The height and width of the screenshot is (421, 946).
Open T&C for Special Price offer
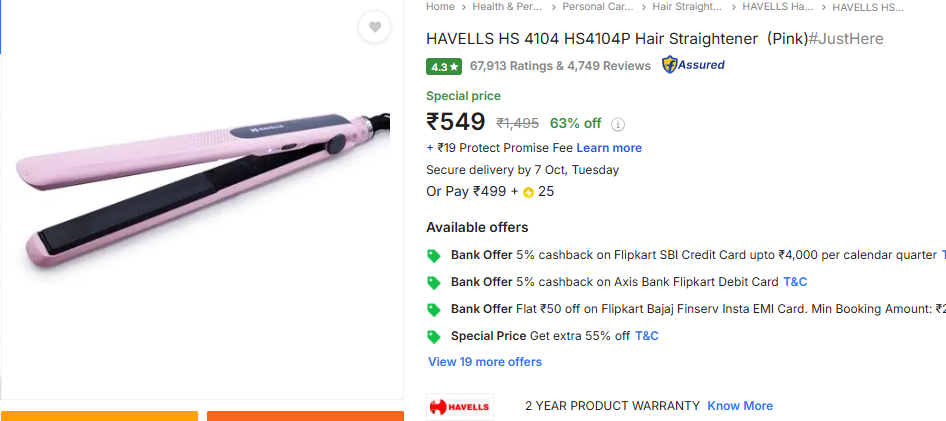tap(647, 336)
